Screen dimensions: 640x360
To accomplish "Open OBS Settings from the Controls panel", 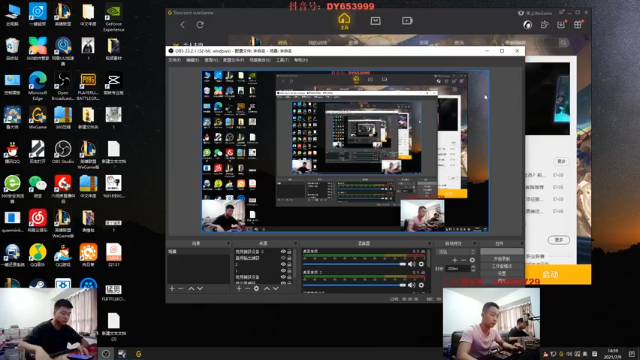I will (502, 273).
